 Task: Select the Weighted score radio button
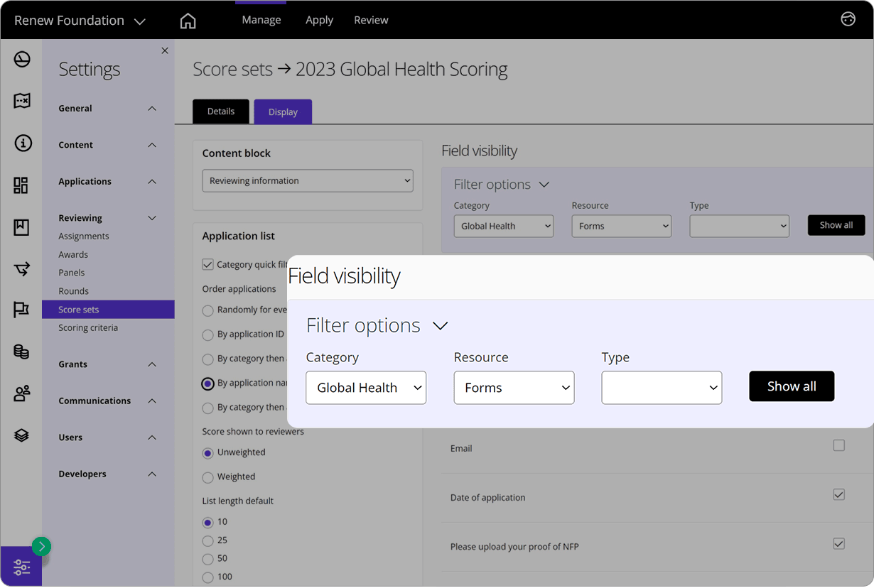point(207,477)
